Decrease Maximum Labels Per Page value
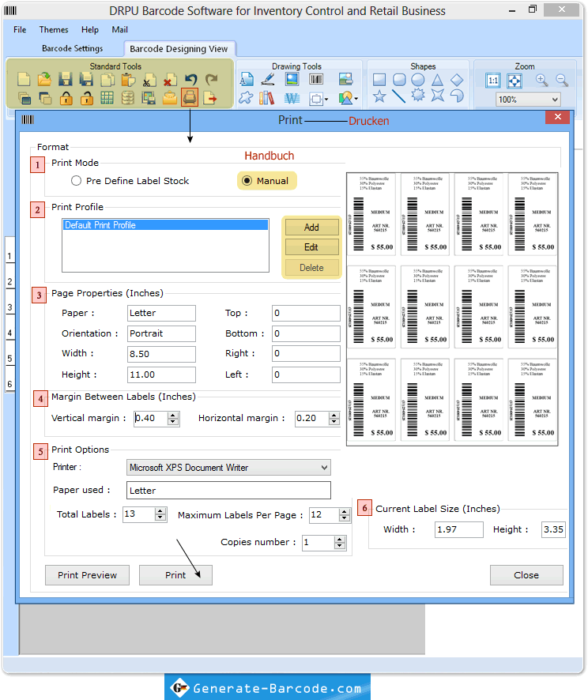Screen dimensions: 588x700 345,517
